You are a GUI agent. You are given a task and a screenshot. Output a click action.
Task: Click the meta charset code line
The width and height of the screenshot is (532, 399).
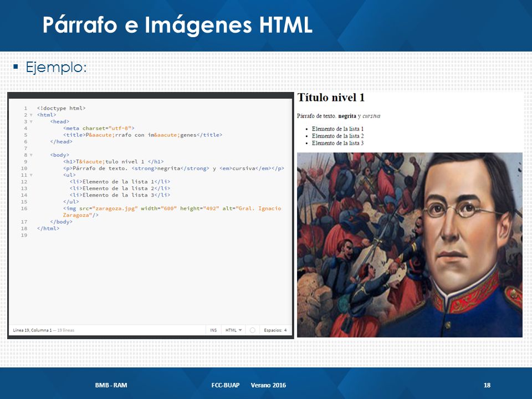pos(99,128)
